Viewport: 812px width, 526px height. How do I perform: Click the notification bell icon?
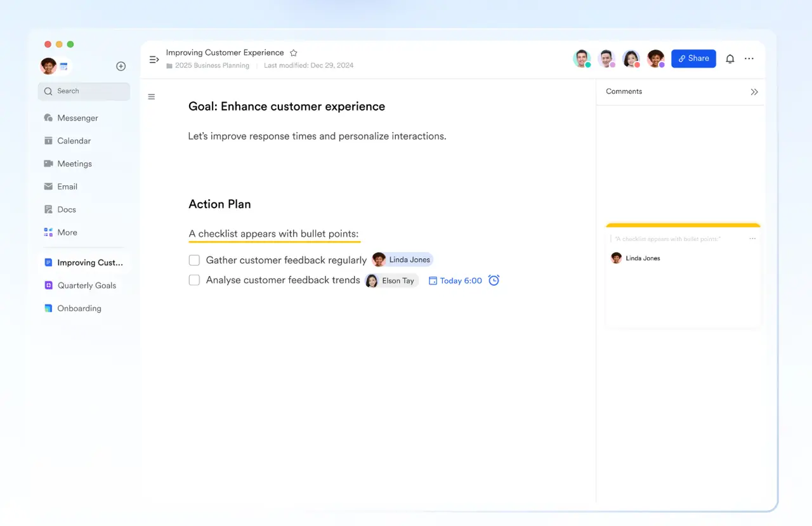(x=730, y=59)
